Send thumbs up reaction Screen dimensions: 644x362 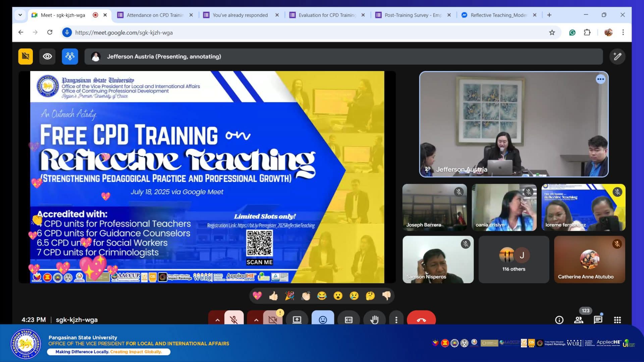273,296
